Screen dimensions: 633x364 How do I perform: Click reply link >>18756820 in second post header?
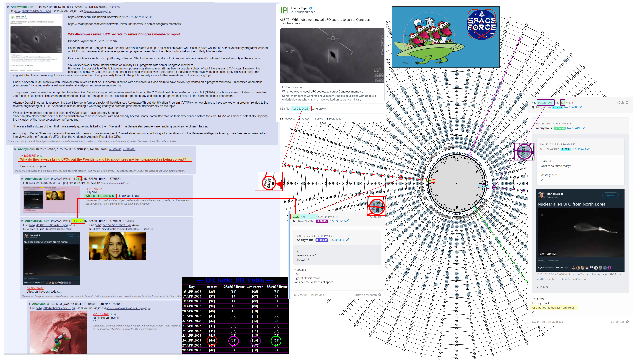coord(115,150)
